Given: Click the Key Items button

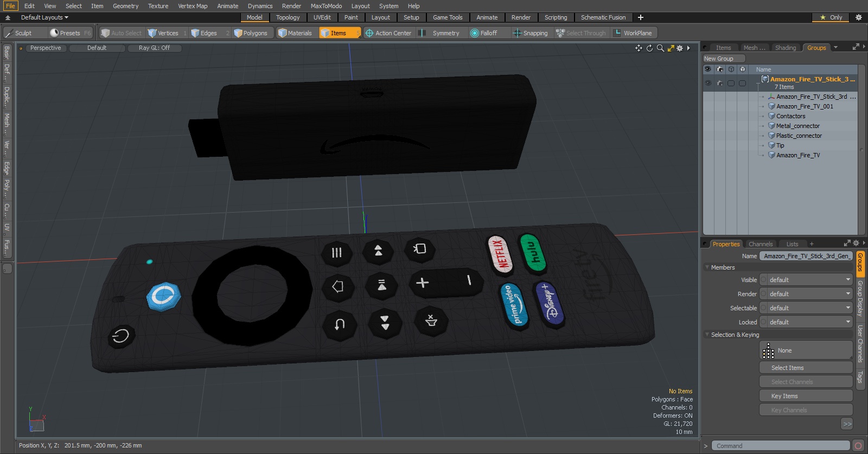Looking at the screenshot, I should (806, 396).
